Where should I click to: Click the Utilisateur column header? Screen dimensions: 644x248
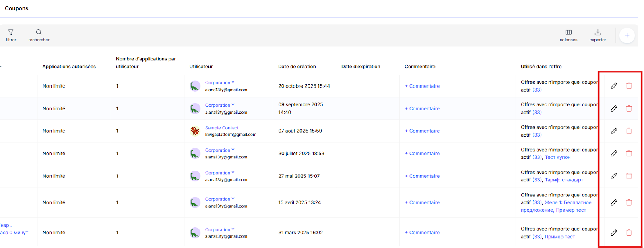(x=201, y=67)
